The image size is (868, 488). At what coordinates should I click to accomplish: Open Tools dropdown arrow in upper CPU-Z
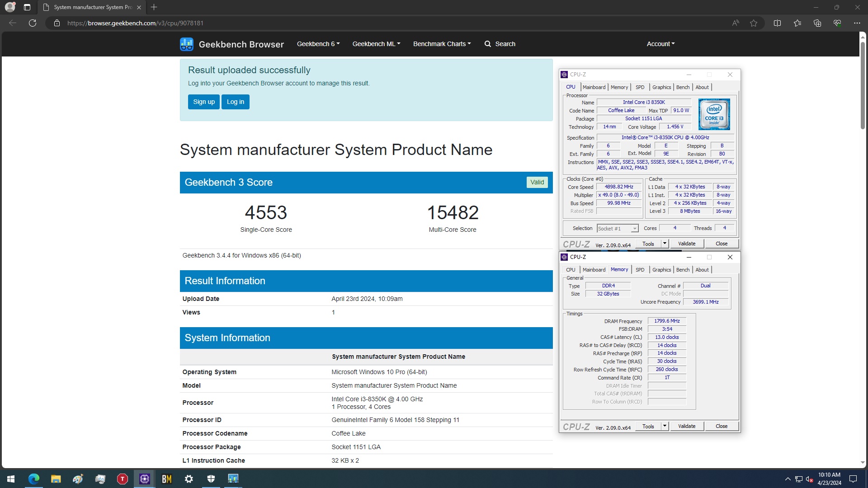[x=665, y=244]
